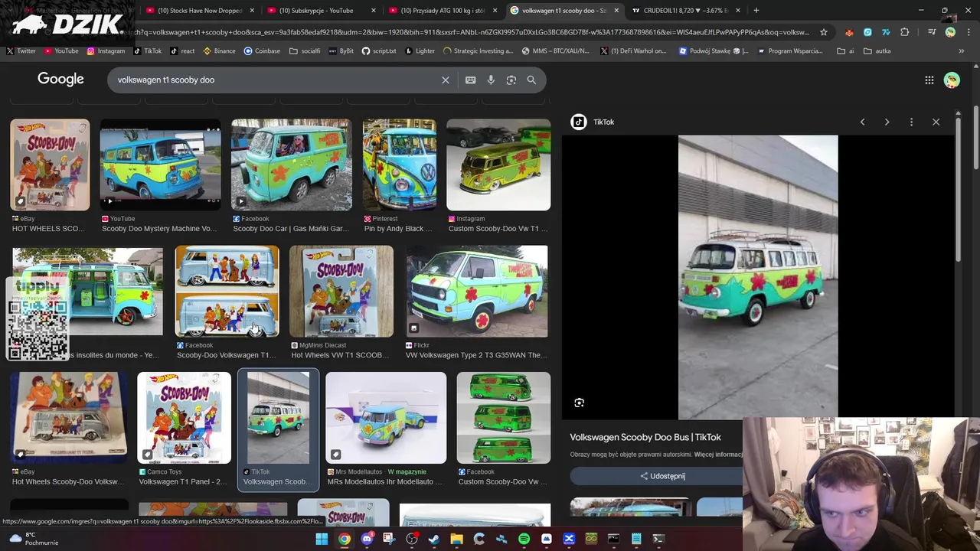
Task: Open a new Chrome tab
Action: (756, 11)
